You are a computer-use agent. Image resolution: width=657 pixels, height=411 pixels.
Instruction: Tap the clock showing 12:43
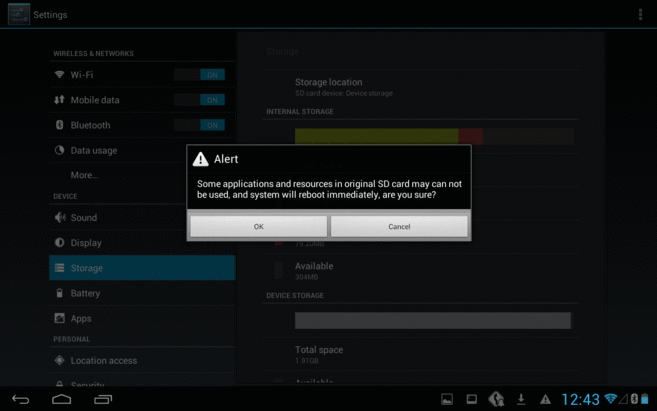coord(580,399)
